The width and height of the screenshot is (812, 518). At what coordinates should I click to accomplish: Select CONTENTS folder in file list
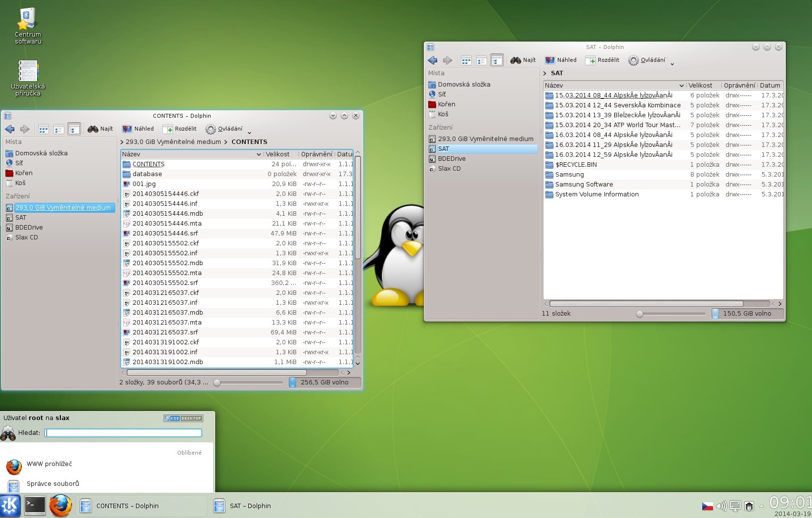coord(148,164)
